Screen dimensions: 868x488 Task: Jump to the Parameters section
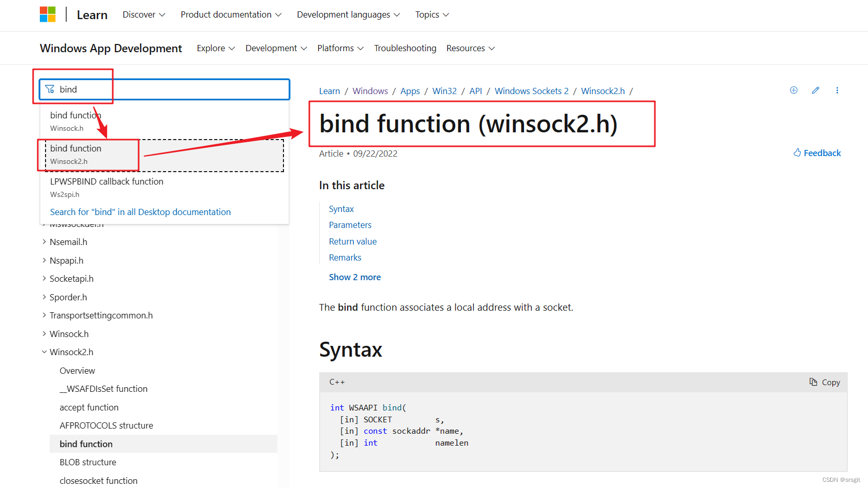(x=350, y=225)
